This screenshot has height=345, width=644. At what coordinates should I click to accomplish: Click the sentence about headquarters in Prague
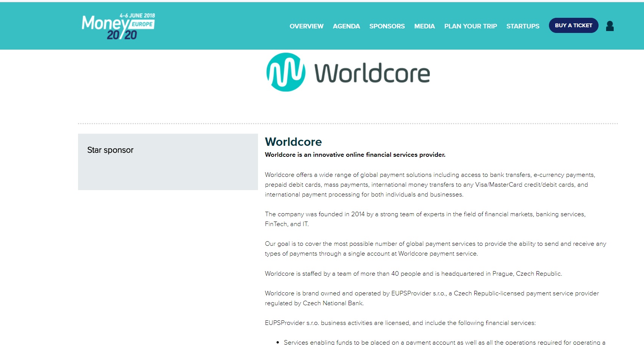[x=413, y=273]
